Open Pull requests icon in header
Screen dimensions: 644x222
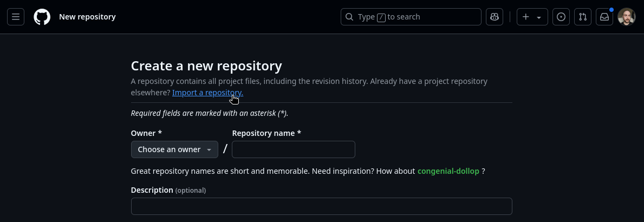click(x=583, y=17)
